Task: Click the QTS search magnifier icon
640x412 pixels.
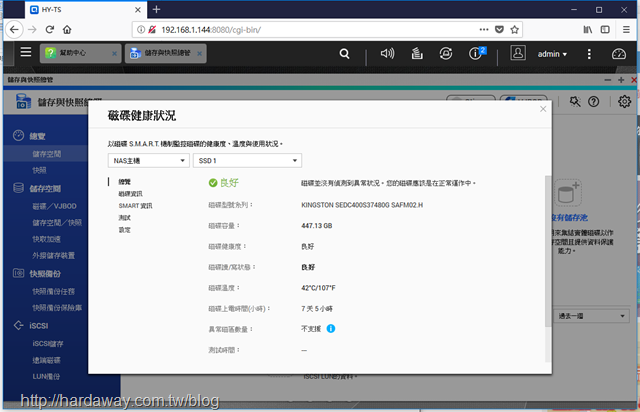Action: [x=344, y=53]
